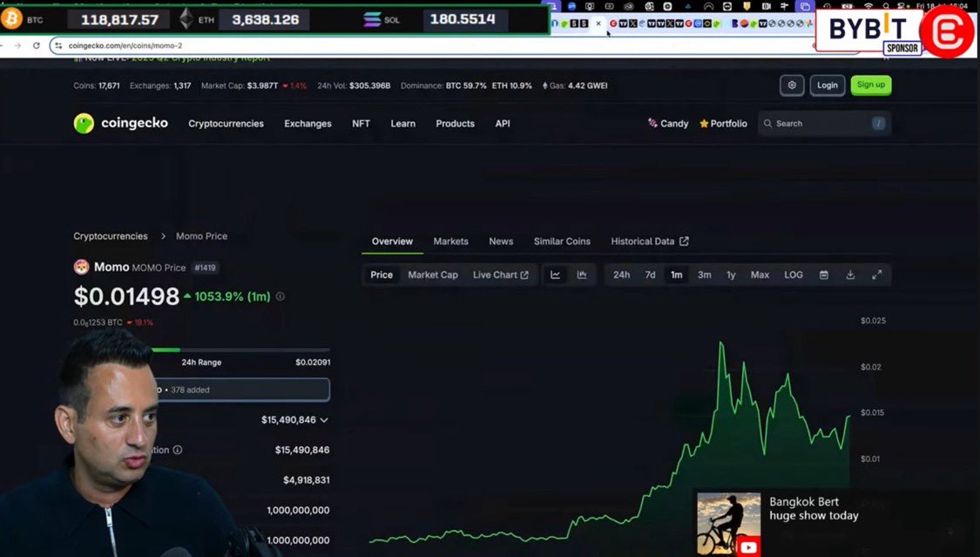Open the Live Chart external link
Image resolution: width=980 pixels, height=557 pixels.
coord(500,275)
